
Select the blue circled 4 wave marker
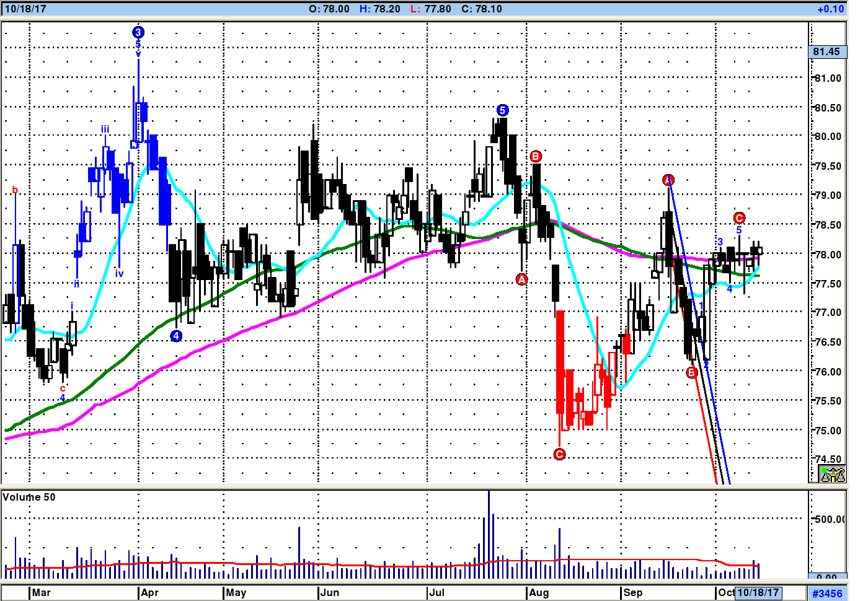[x=177, y=336]
